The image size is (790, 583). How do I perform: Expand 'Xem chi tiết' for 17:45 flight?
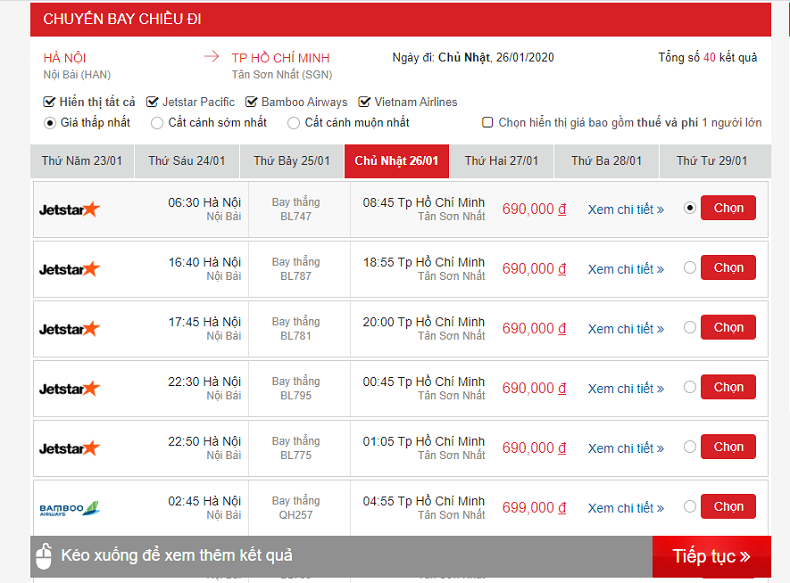(626, 329)
